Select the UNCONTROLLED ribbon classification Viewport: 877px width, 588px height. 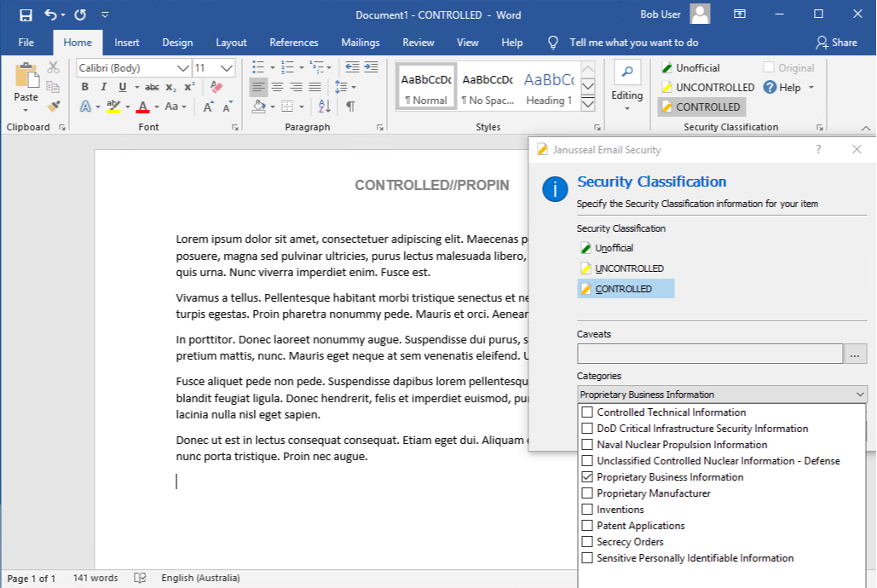(708, 87)
